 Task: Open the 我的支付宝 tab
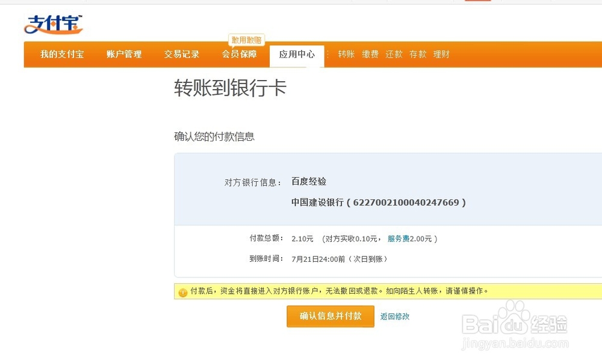(x=61, y=54)
